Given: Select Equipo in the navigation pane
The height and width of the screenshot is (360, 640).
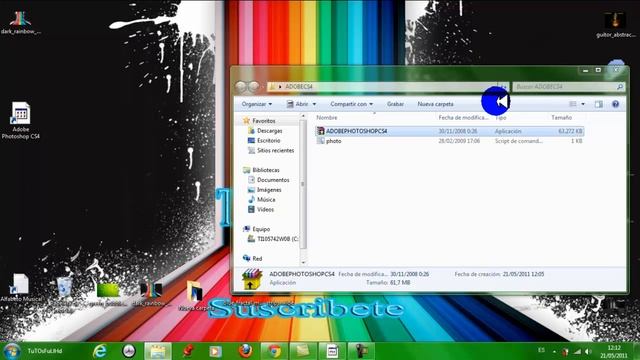Looking at the screenshot, I should (261, 229).
